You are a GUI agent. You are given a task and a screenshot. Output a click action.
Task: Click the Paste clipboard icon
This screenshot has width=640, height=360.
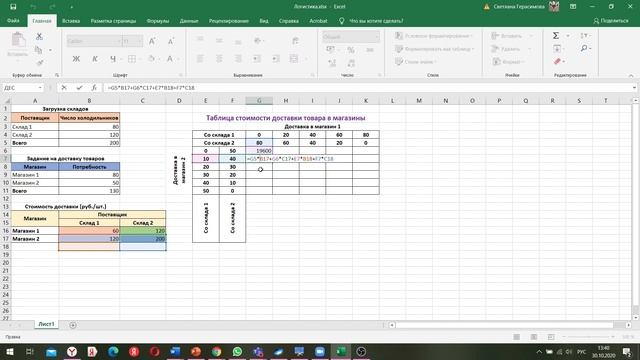(18, 40)
